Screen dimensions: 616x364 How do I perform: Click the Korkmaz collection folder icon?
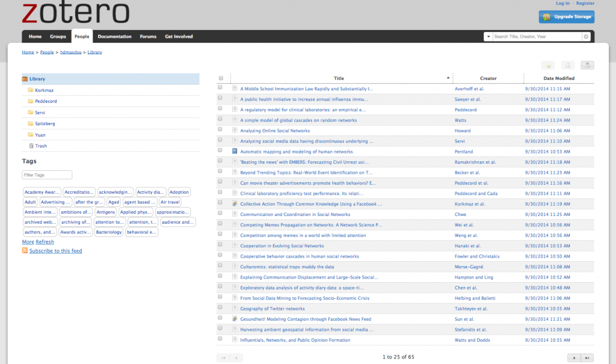[x=31, y=90]
